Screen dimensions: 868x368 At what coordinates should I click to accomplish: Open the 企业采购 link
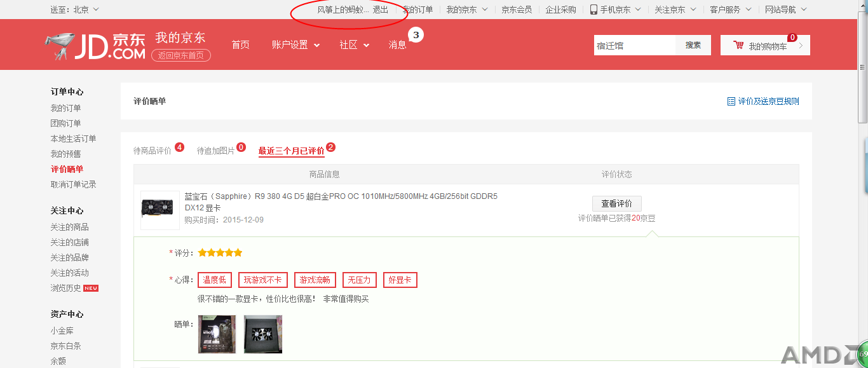point(560,10)
